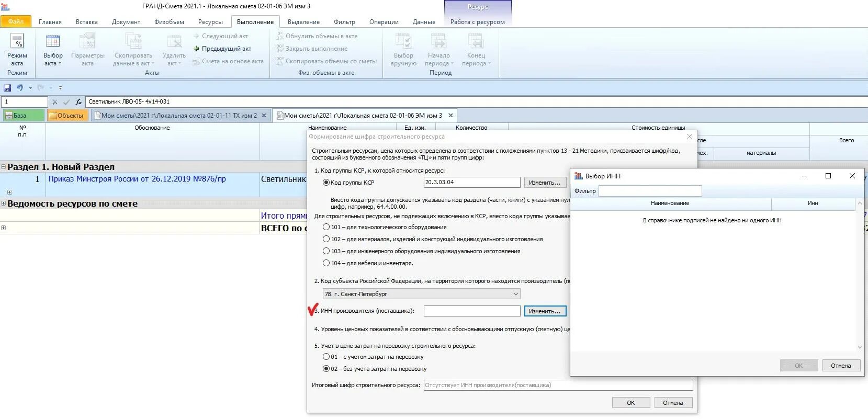868x419 pixels.
Task: Expand the ВСЕГО по смете row
Action: [3, 228]
